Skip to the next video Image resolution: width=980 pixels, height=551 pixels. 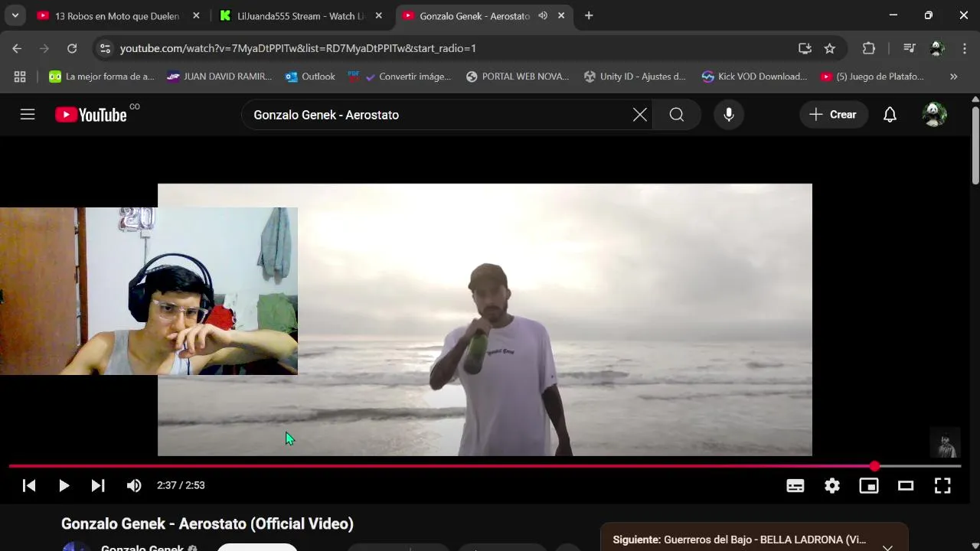click(x=98, y=485)
